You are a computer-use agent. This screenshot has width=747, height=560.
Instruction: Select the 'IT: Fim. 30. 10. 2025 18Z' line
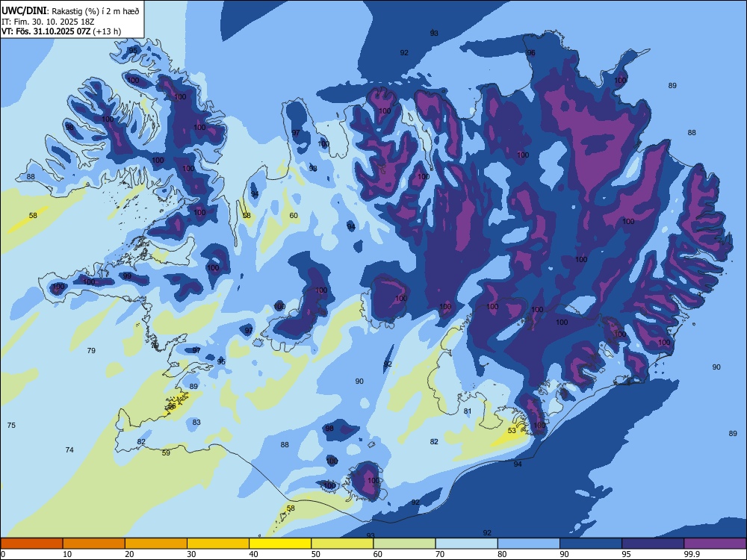tap(48, 22)
